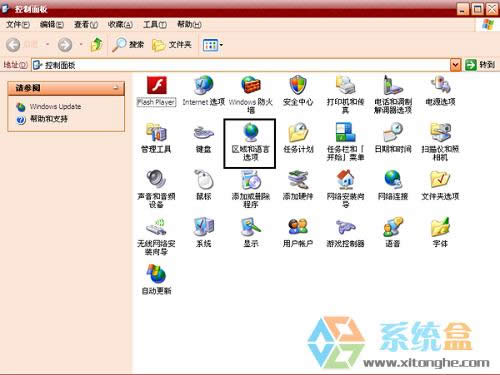Open the views dropdown button

click(x=213, y=45)
